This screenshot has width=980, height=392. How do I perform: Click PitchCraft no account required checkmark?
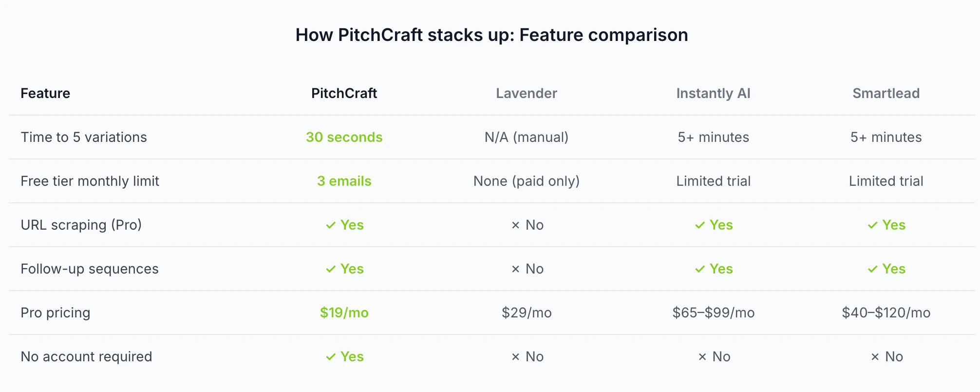[x=331, y=357]
